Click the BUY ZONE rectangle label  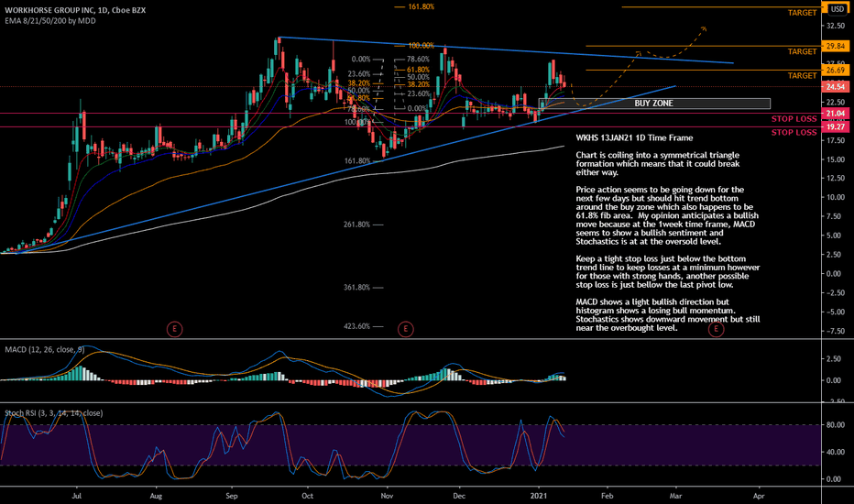click(x=653, y=103)
